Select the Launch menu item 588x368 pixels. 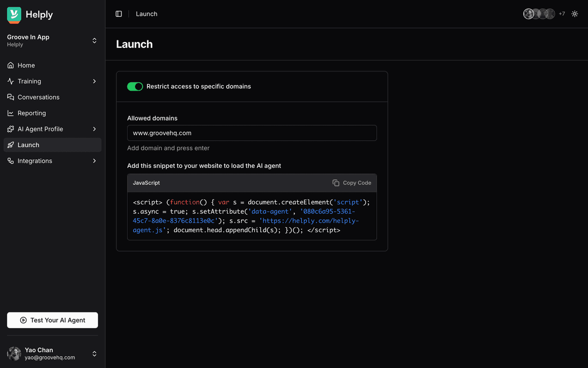click(52, 145)
